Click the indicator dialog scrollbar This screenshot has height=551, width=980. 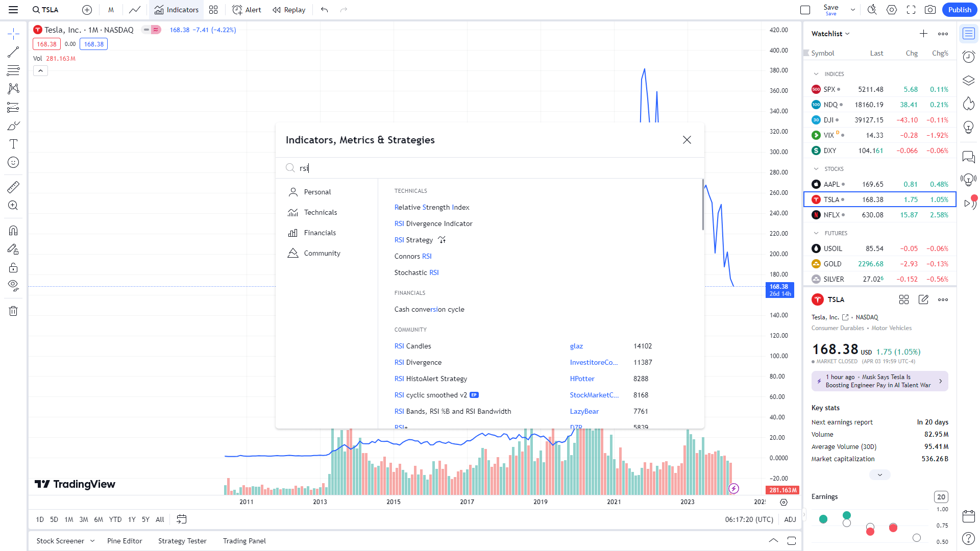coord(702,204)
